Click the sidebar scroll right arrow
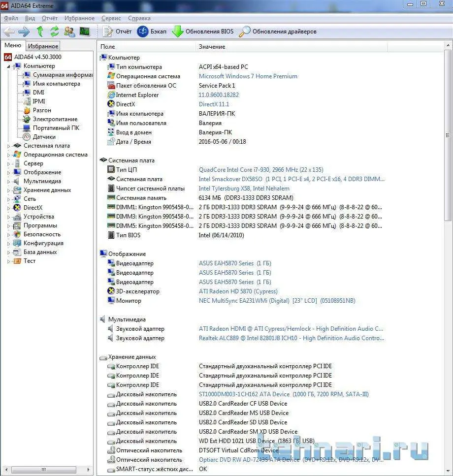Viewport: 453px width, 476px height. [88, 470]
